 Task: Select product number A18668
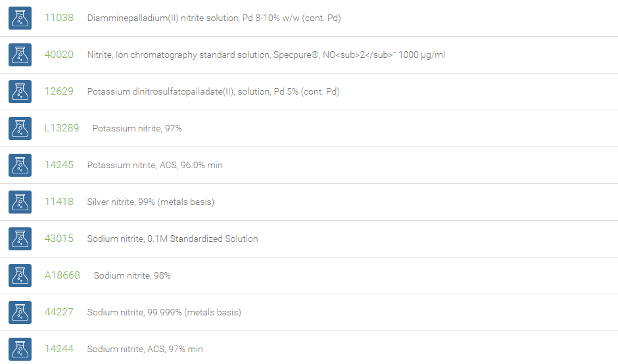62,275
